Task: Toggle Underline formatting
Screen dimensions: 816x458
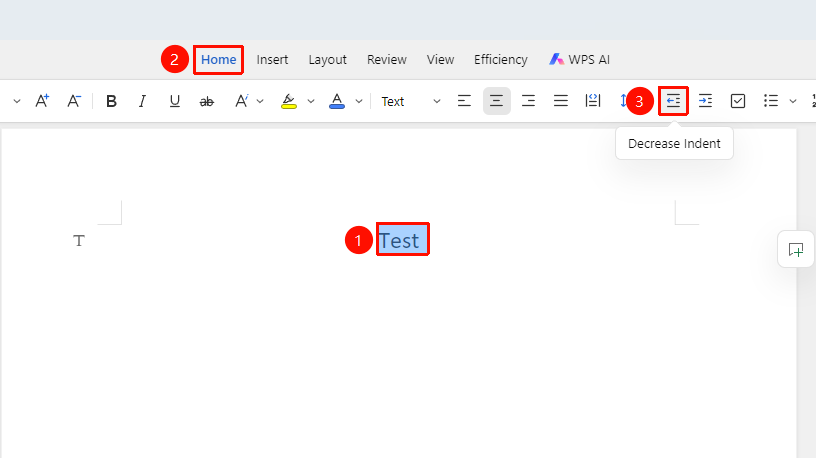Action: [175, 101]
